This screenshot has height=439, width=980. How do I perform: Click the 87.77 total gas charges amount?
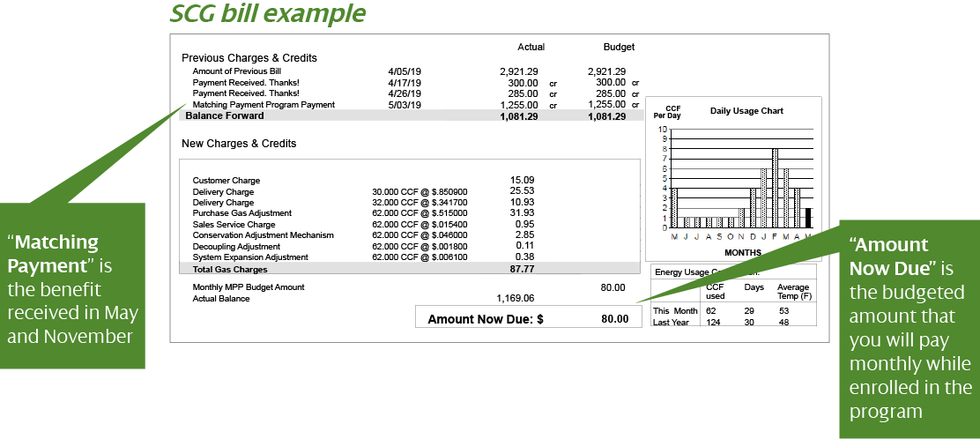pos(522,268)
